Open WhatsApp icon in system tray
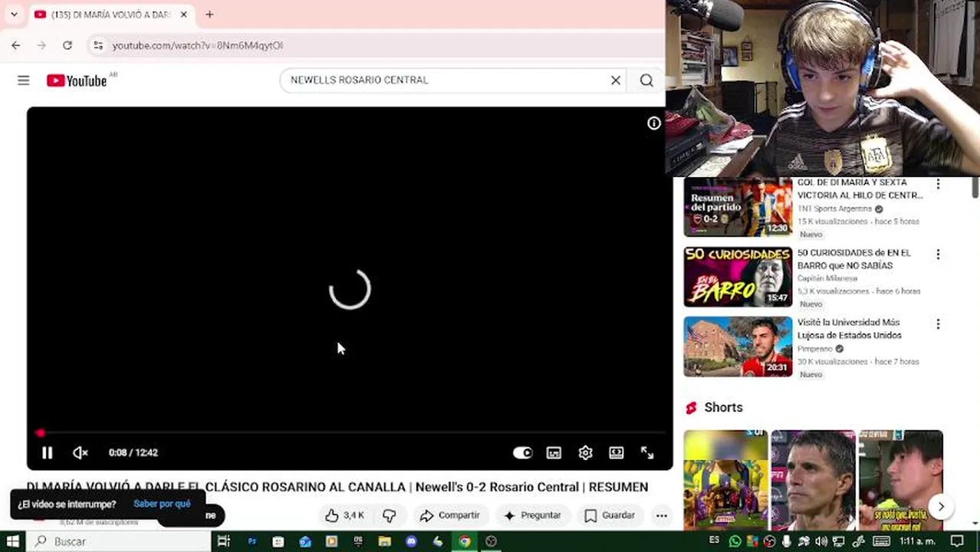This screenshot has height=552, width=980. [x=735, y=541]
